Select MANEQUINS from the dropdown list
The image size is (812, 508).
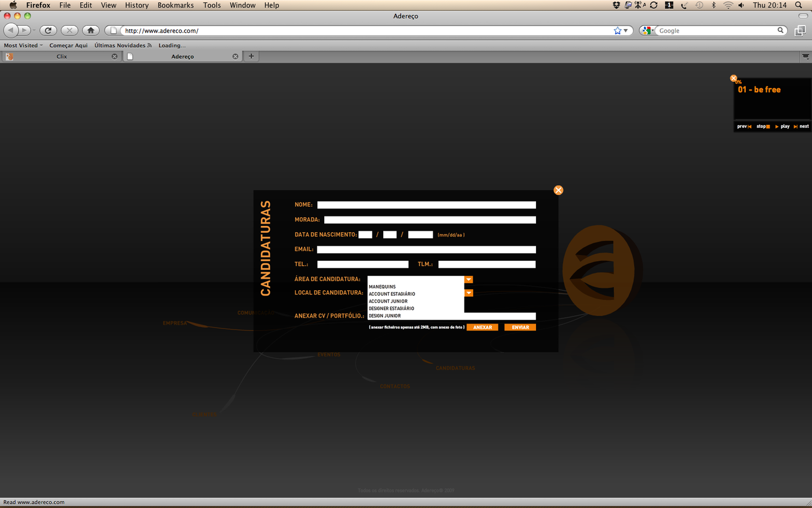[416, 287]
